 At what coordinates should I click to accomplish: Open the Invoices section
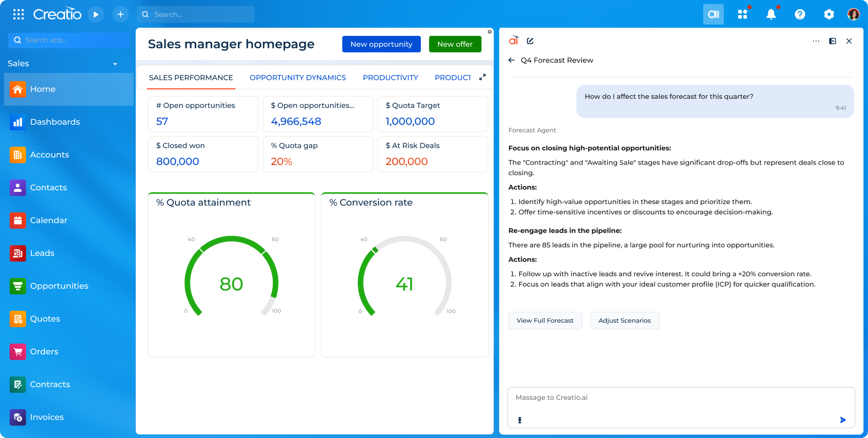click(47, 417)
